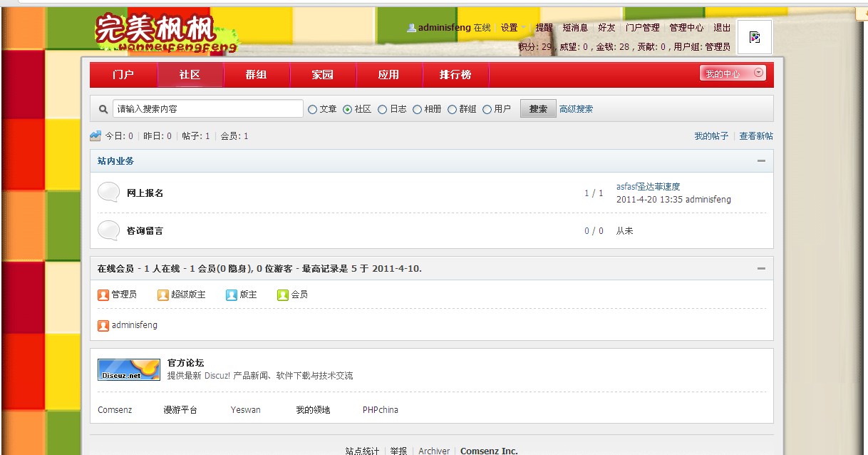
Task: Open adminisfeng profile in online members list
Action: (x=134, y=325)
